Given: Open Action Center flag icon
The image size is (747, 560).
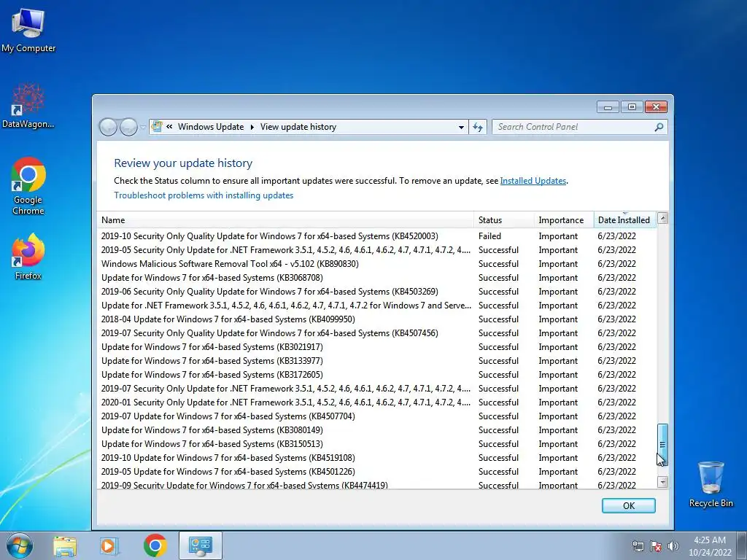Looking at the screenshot, I should point(656,547).
